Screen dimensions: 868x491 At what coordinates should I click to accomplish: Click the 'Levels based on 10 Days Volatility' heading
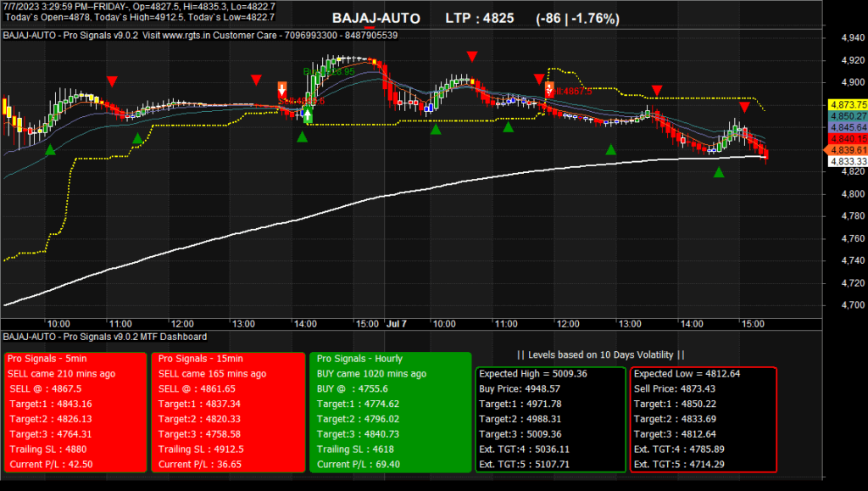601,354
